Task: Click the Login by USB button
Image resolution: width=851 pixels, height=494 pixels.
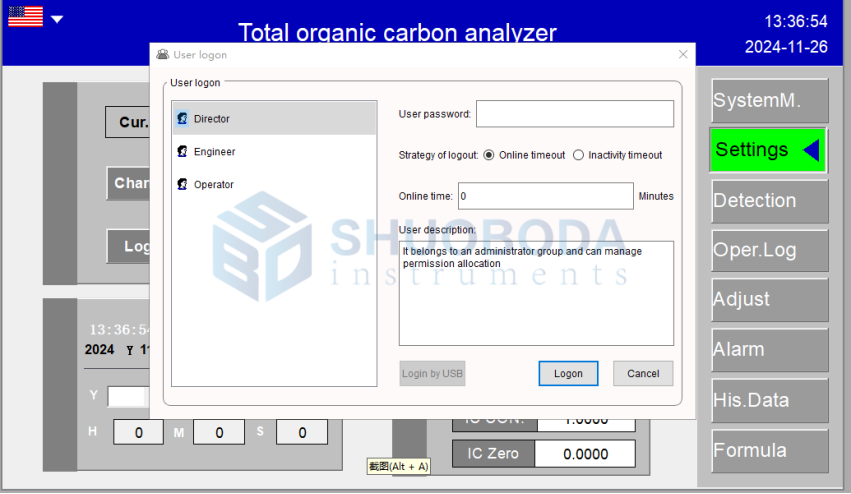Action: point(432,373)
